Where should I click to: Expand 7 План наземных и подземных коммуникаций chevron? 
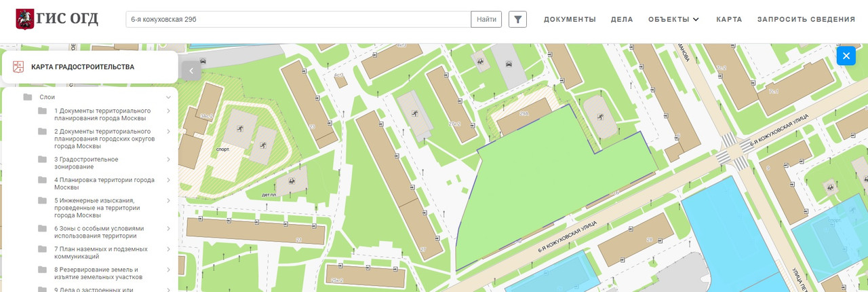click(168, 249)
